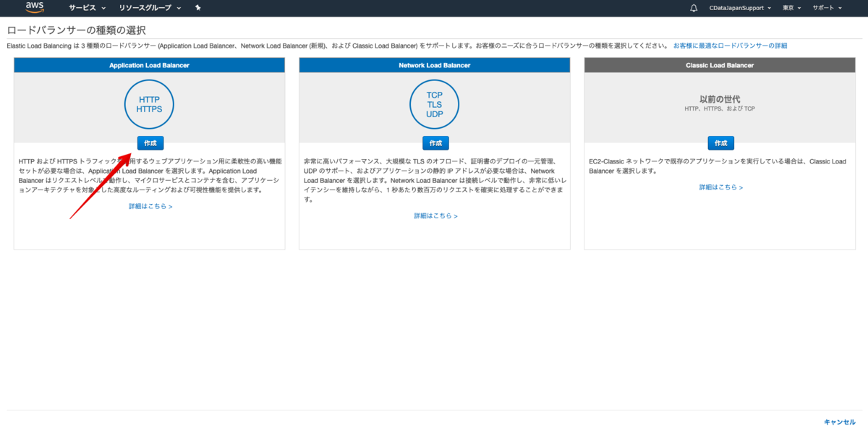Click the お客様に最適なロードバランサーの詳細 link

click(x=730, y=46)
